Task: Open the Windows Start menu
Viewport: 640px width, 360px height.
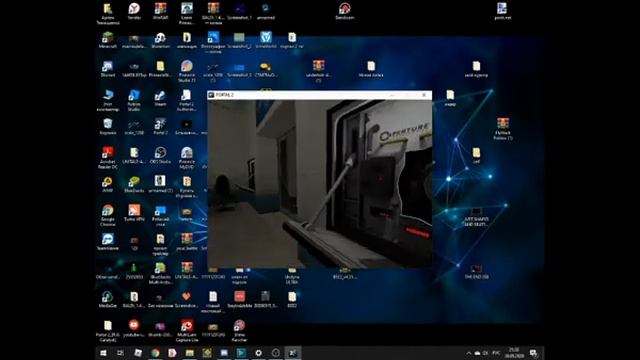Action: 103,353
